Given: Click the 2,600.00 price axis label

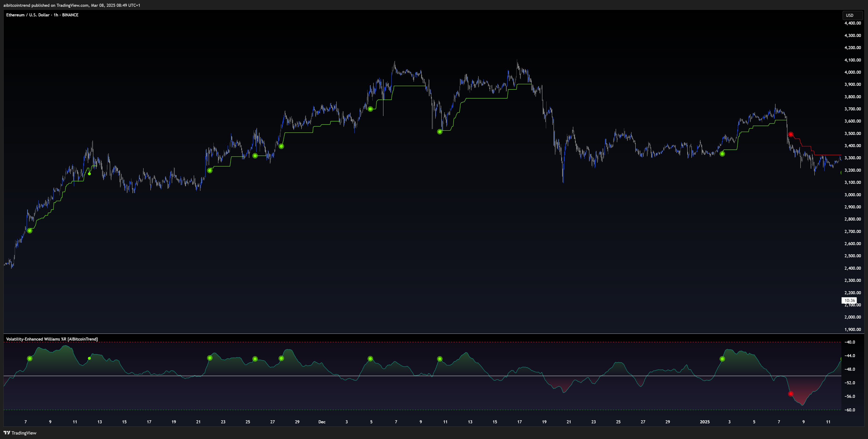Looking at the screenshot, I should (853, 243).
